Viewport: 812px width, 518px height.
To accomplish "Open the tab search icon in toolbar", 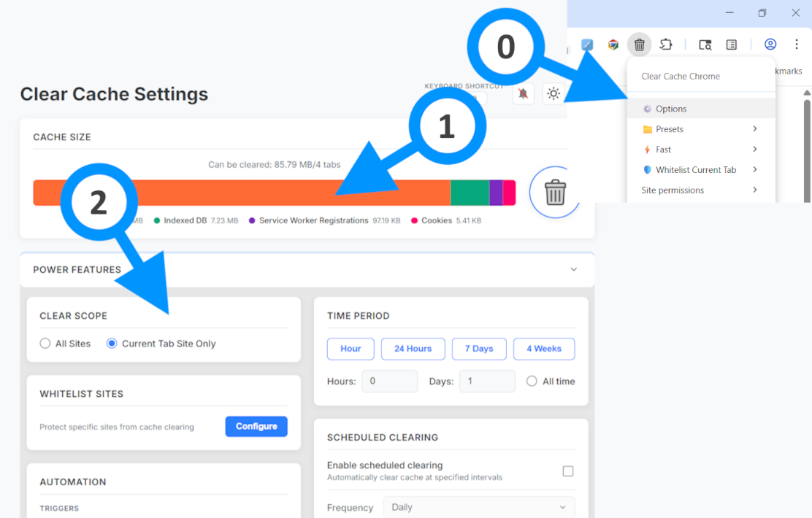I will (705, 45).
